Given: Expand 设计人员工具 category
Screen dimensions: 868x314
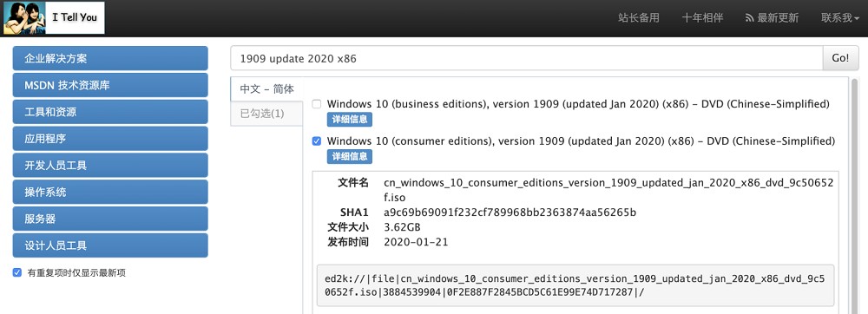Looking at the screenshot, I should pyautogui.click(x=110, y=245).
